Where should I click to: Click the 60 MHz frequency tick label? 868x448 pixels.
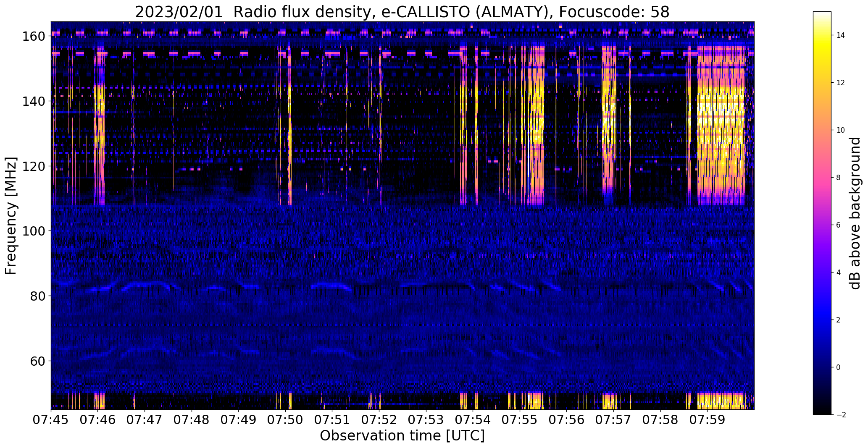(x=37, y=361)
